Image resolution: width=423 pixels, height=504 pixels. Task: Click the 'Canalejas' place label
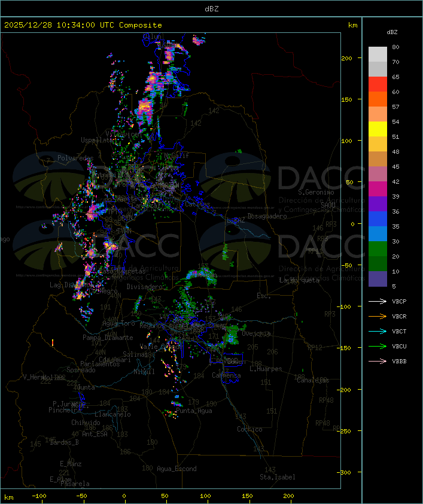click(313, 380)
